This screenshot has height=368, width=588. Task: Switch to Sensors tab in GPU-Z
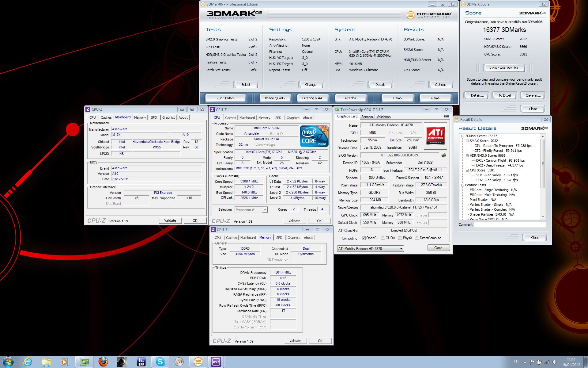pos(367,117)
